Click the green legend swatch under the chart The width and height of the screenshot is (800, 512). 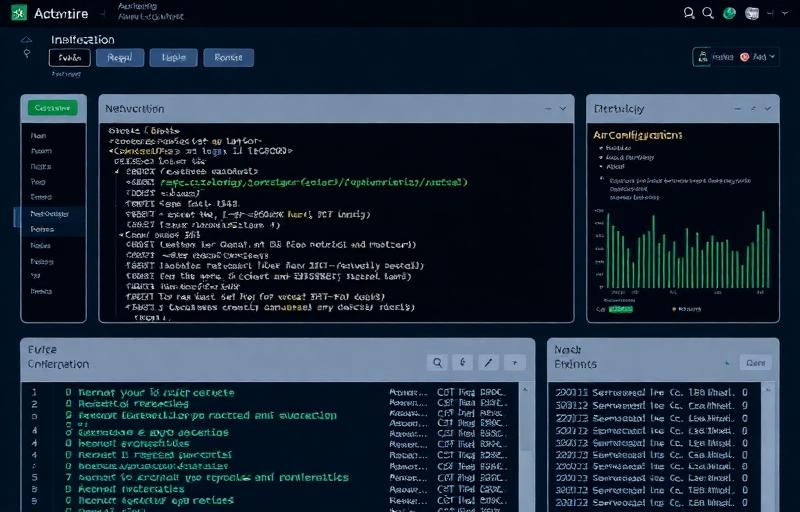(621, 309)
